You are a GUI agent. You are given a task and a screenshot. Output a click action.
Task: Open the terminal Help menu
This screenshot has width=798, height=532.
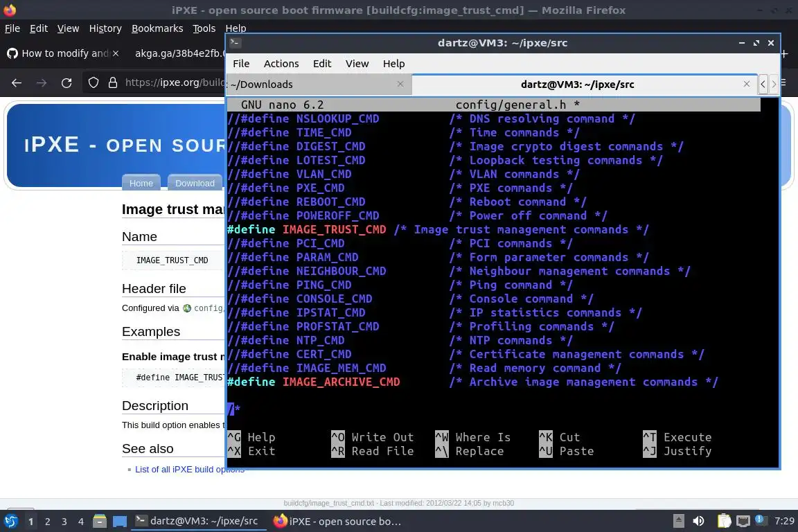(x=393, y=64)
